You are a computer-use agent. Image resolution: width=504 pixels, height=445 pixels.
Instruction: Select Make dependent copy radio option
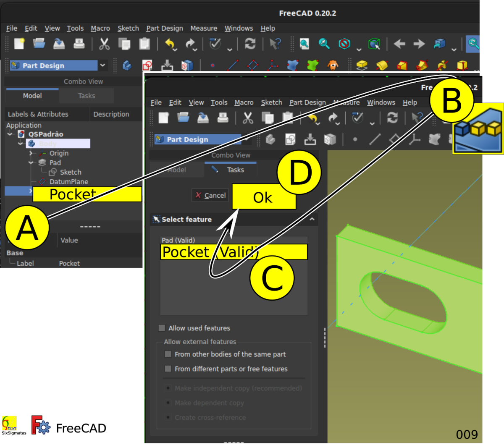point(168,403)
